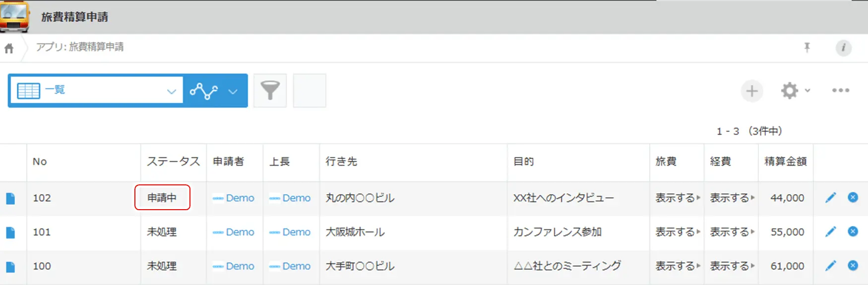Expand 旅費 表示する for record 102
The image size is (868, 285).
coord(678,198)
